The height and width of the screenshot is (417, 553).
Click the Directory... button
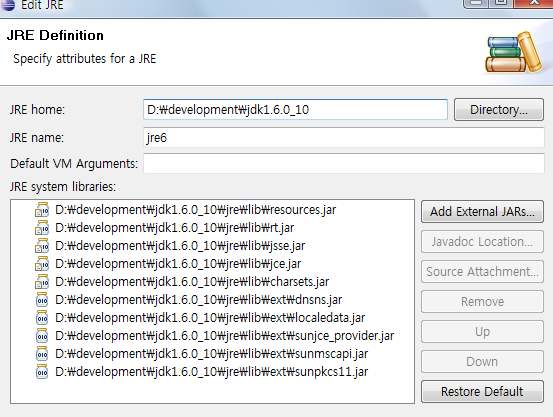499,110
